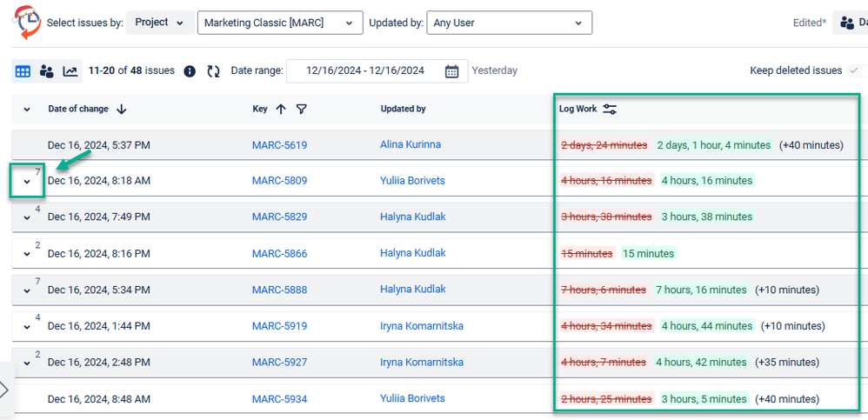Open Halyna Kudlak in MARC-5888 row
The width and height of the screenshot is (868, 420).
coord(413,290)
